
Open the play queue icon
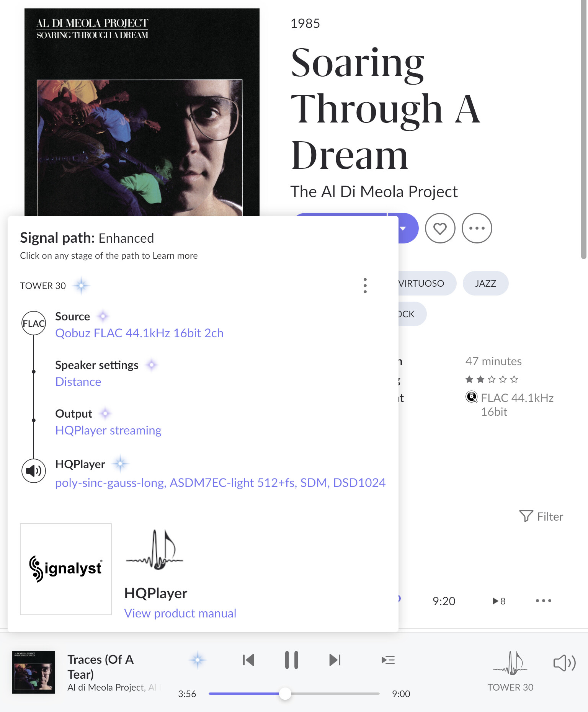(388, 660)
